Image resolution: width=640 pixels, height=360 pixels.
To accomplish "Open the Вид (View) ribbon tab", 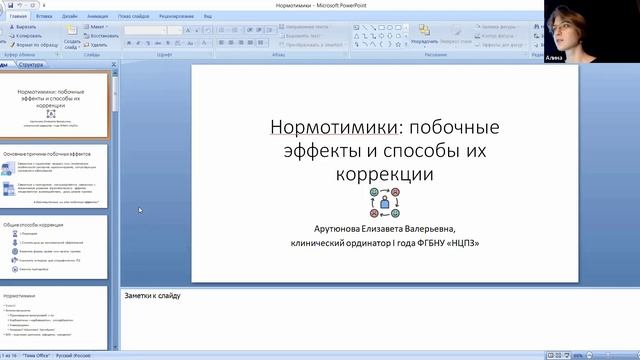I will click(207, 16).
